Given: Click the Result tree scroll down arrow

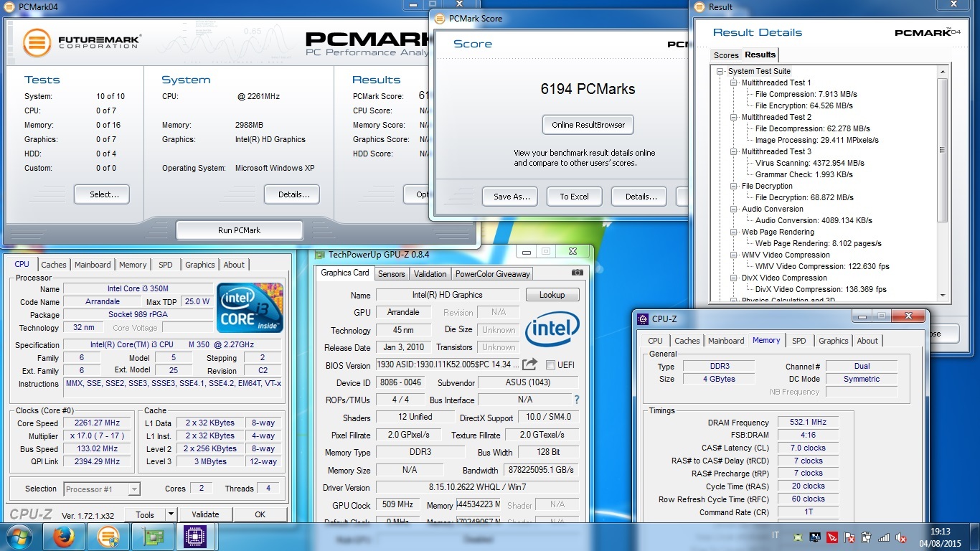Looking at the screenshot, I should (x=943, y=295).
